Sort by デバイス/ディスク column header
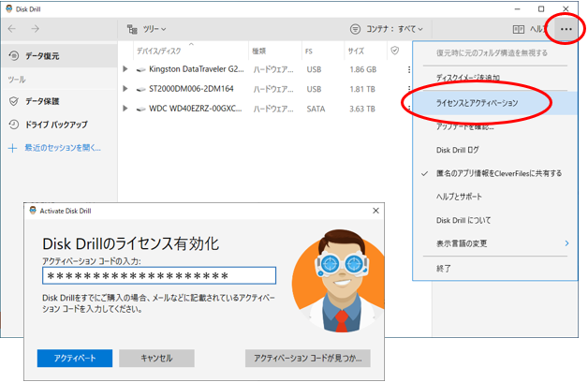The image size is (588, 382). [x=158, y=51]
